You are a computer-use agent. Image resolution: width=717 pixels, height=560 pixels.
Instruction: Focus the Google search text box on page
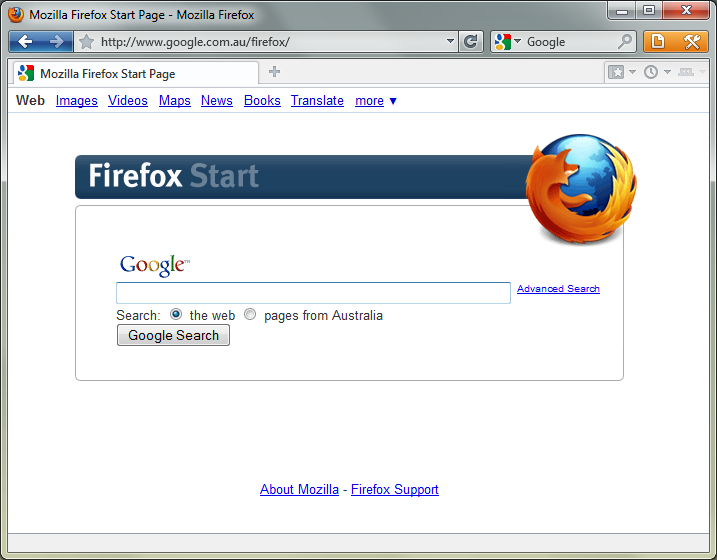[x=313, y=293]
